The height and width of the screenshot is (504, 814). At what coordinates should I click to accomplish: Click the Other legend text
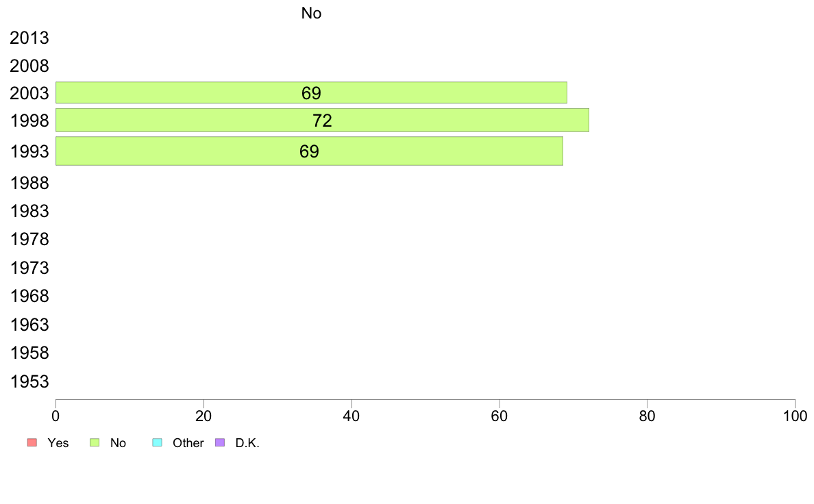tap(188, 443)
